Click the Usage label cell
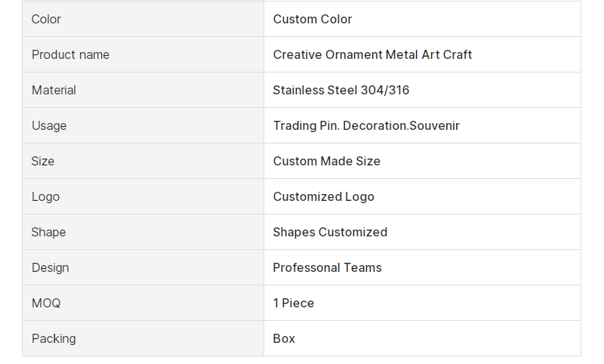Image resolution: width=604 pixels, height=364 pixels. 143,125
